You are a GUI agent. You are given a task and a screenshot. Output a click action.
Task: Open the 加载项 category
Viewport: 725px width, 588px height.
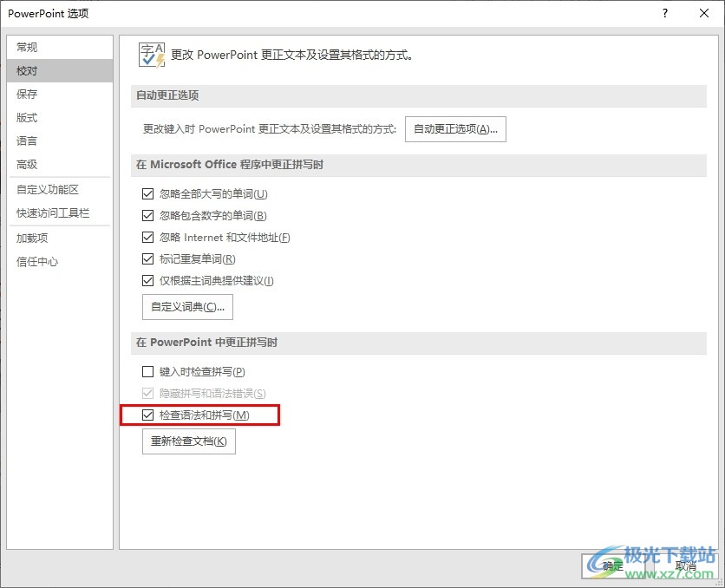(60, 238)
